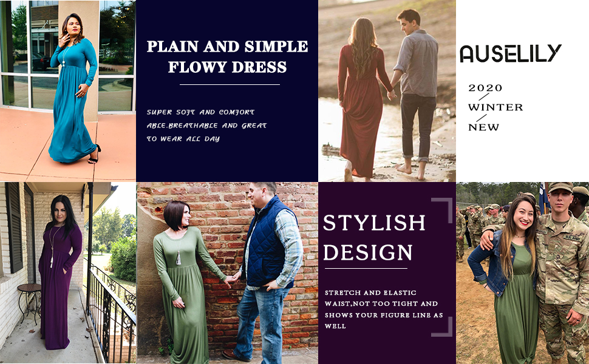This screenshot has width=589, height=364.
Task: Select the purple dress porch photo
Action: coord(67,273)
